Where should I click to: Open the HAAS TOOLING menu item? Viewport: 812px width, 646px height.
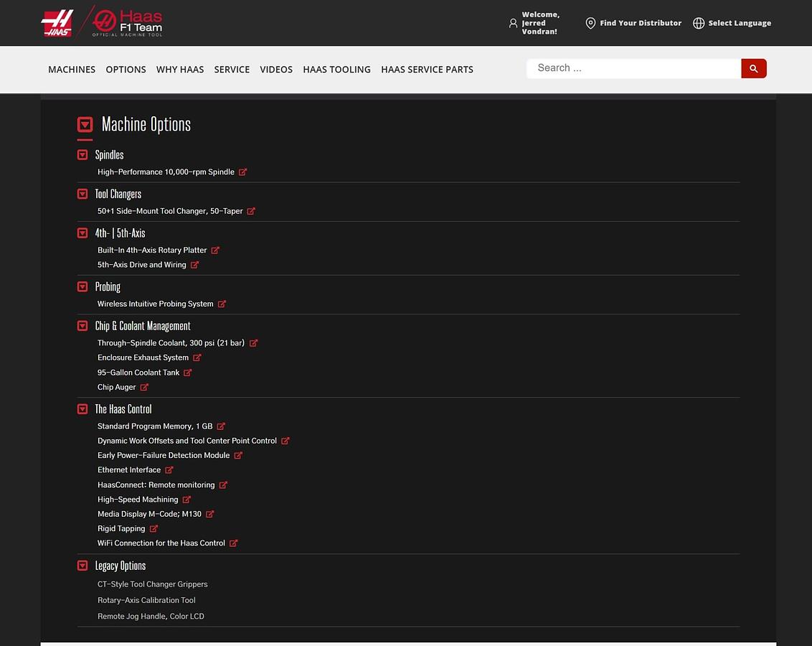(x=336, y=70)
